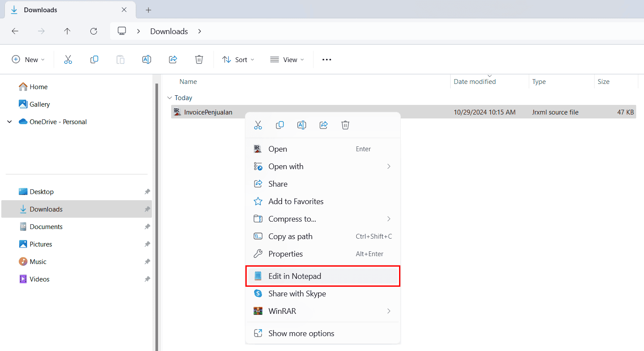
Task: Click the Share icon in the top toolbar
Action: pyautogui.click(x=173, y=59)
